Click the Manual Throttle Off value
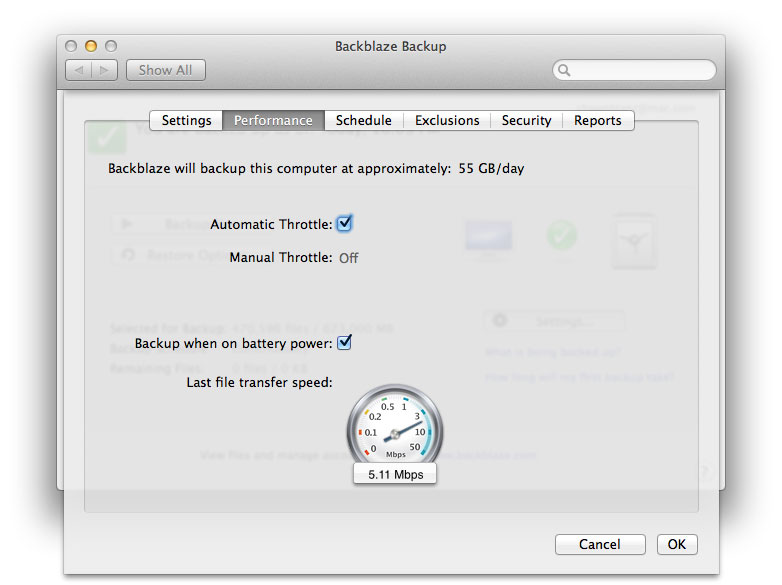The width and height of the screenshot is (782, 585). 349,258
